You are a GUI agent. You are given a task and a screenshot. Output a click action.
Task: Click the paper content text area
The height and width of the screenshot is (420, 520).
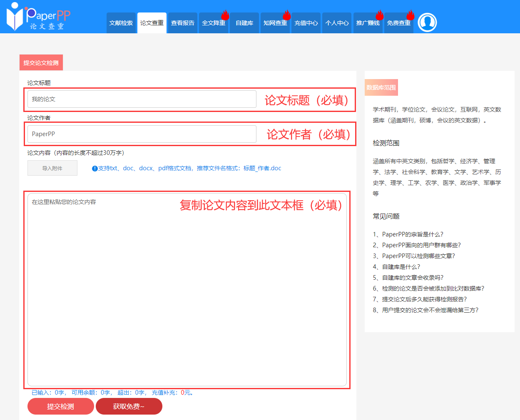tap(187, 290)
